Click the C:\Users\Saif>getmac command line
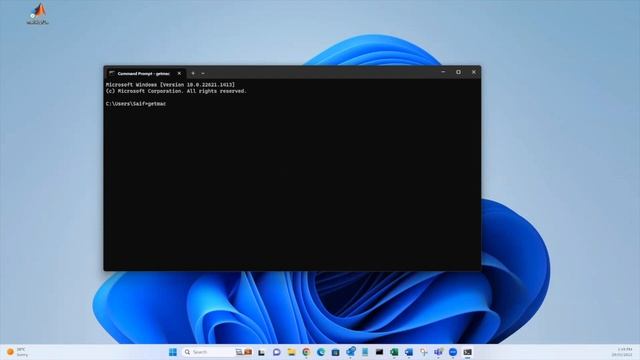Image resolution: width=640 pixels, height=360 pixels. [136, 104]
